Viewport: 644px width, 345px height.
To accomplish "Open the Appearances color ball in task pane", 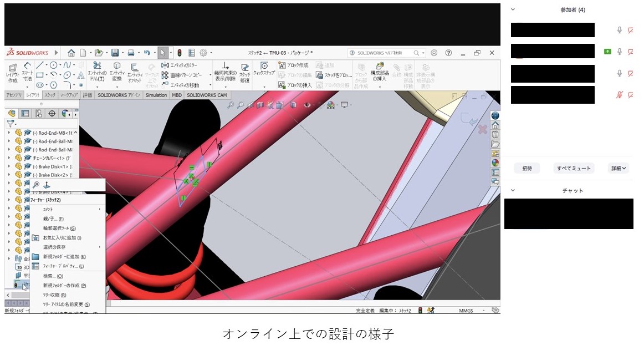I will click(495, 163).
